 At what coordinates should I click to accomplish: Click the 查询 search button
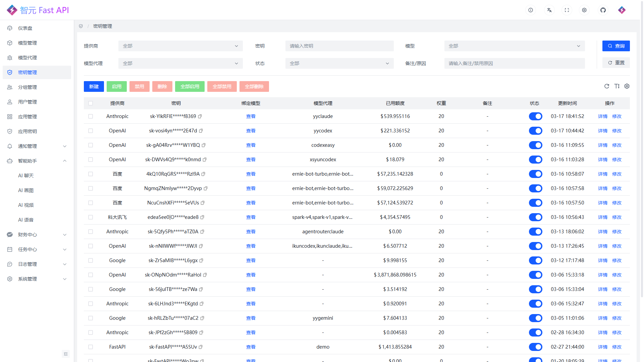pyautogui.click(x=616, y=46)
